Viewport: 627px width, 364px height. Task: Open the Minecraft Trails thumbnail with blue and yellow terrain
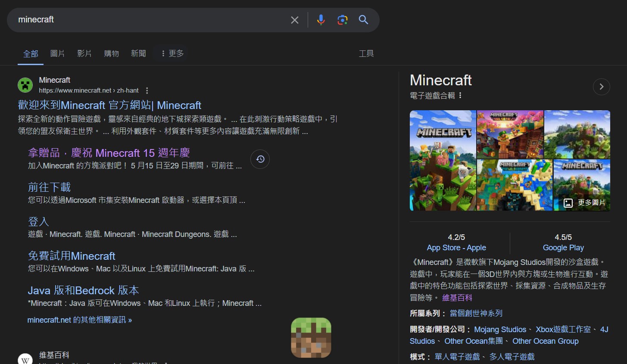(515, 185)
